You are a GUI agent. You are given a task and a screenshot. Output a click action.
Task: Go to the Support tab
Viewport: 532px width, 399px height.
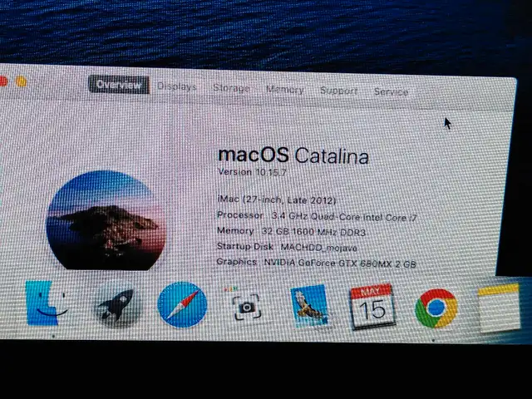click(x=338, y=91)
